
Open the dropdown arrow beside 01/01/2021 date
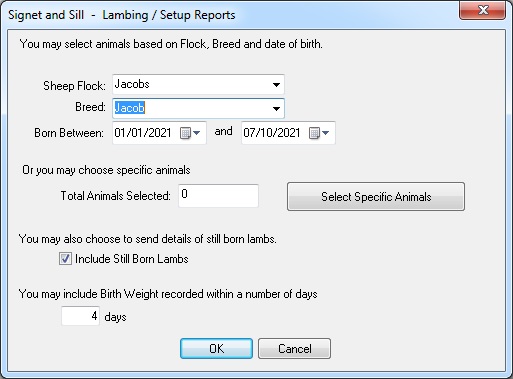[x=197, y=133]
